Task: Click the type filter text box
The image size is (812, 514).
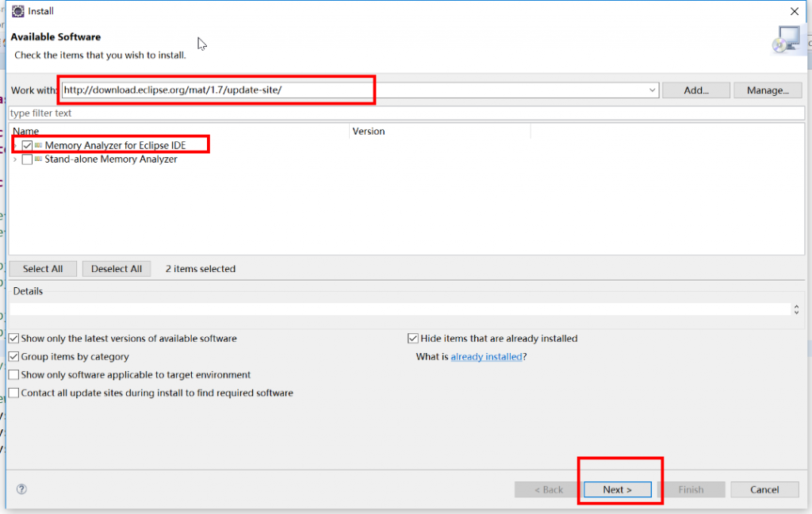Action: pyautogui.click(x=407, y=113)
